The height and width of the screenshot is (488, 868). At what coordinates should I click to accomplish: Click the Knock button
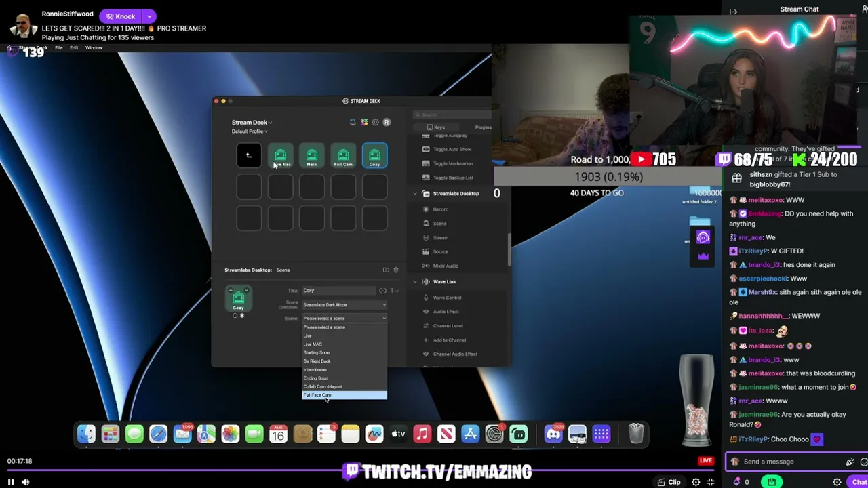(120, 16)
